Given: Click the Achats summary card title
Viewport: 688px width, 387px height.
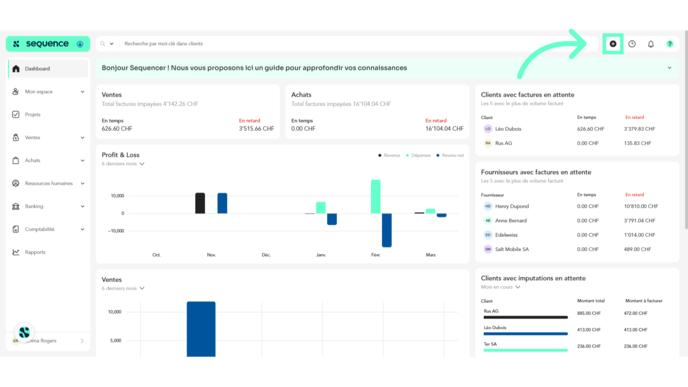Looking at the screenshot, I should point(301,95).
